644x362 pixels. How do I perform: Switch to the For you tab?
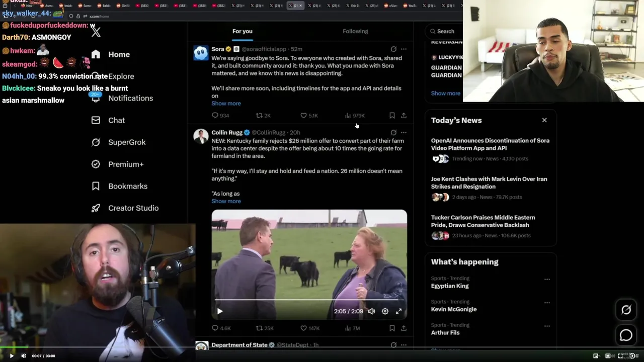(243, 31)
